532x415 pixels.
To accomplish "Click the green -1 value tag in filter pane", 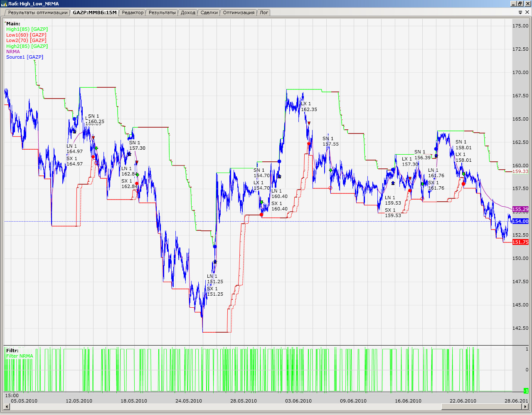I will [526, 391].
